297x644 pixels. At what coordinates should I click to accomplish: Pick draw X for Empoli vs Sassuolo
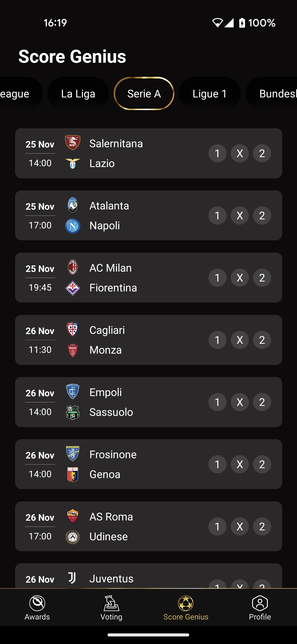240,402
